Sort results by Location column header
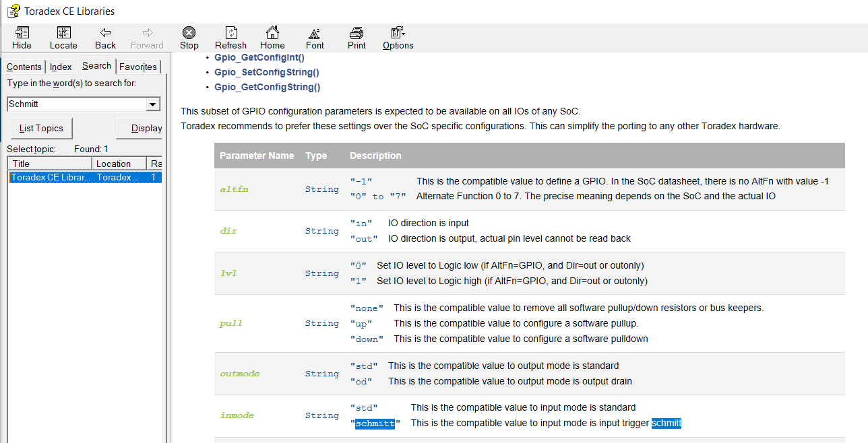Viewport: 868px width, 443px height. (119, 164)
